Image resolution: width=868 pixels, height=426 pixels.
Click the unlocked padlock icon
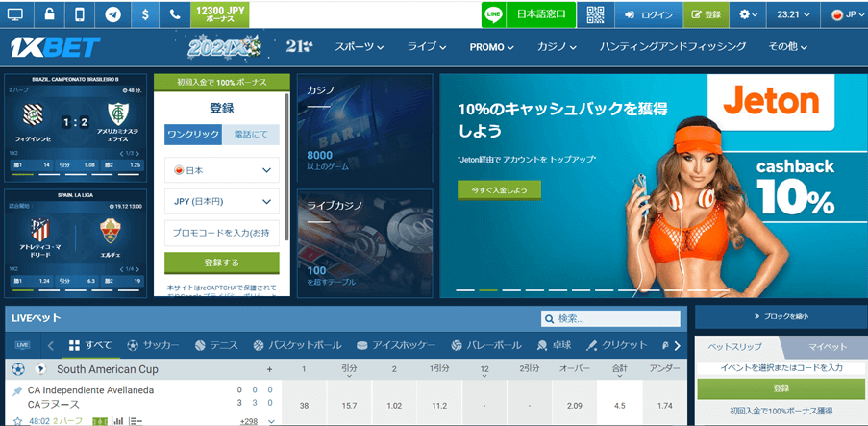point(48,14)
